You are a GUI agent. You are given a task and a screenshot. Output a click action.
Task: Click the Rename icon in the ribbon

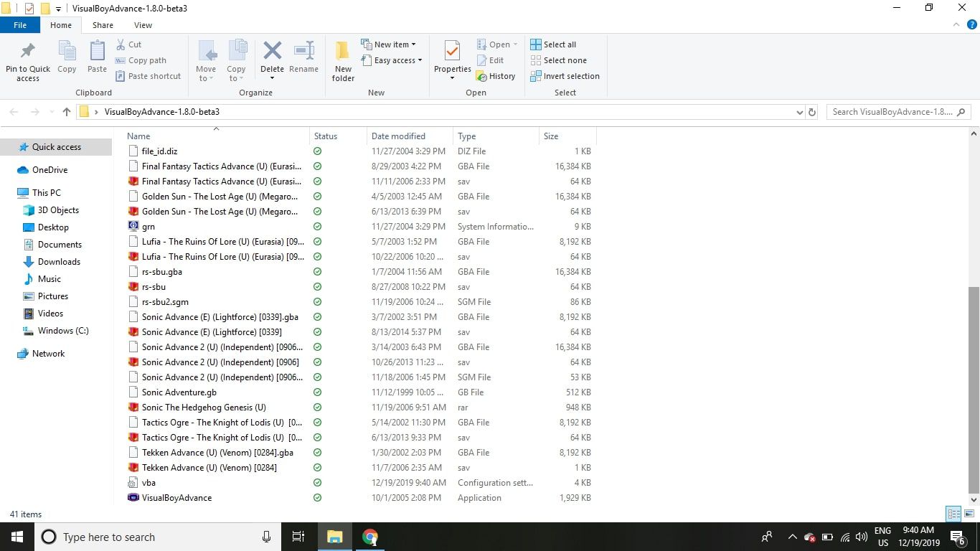pos(303,52)
